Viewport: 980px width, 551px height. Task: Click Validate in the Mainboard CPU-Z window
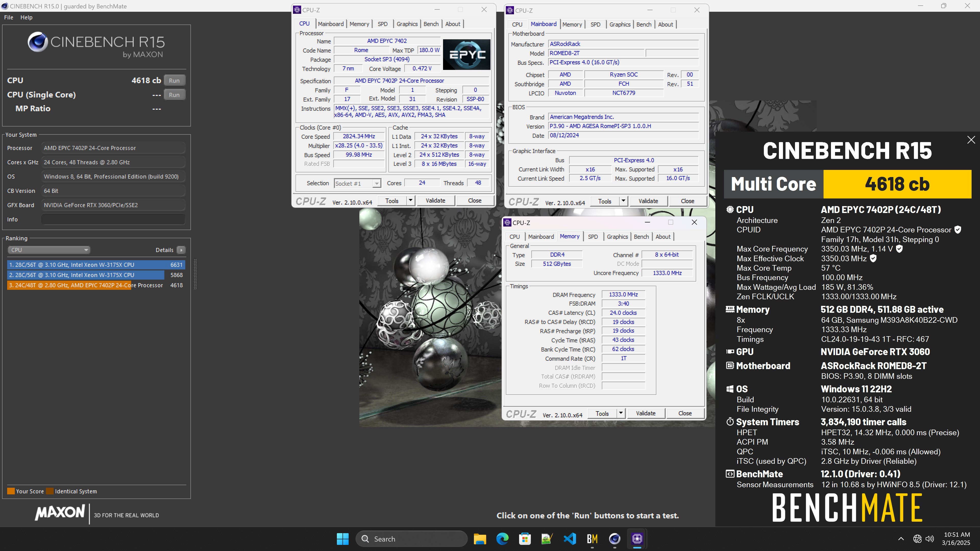coord(648,201)
